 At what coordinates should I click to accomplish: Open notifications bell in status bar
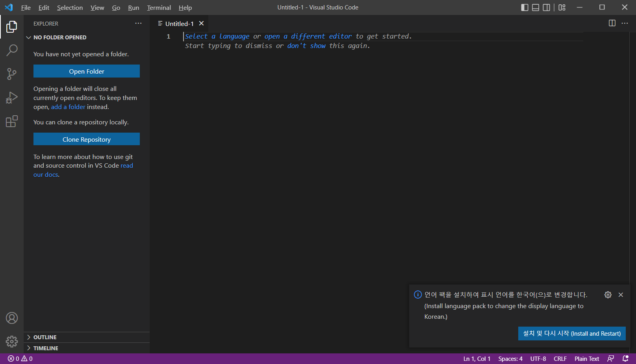[x=625, y=359]
